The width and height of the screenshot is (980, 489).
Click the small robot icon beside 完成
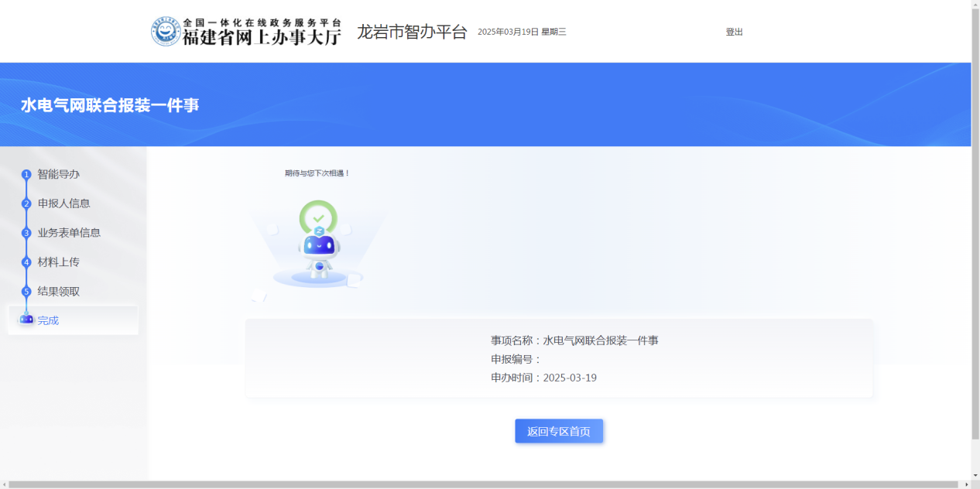[26, 320]
